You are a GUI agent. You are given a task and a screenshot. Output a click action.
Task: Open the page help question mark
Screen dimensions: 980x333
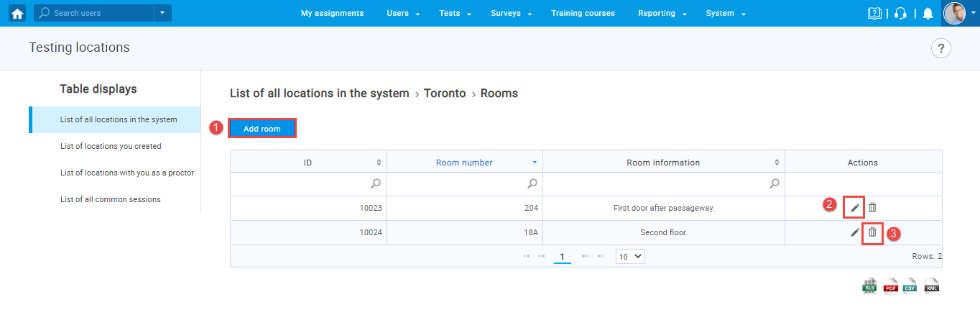(x=940, y=48)
